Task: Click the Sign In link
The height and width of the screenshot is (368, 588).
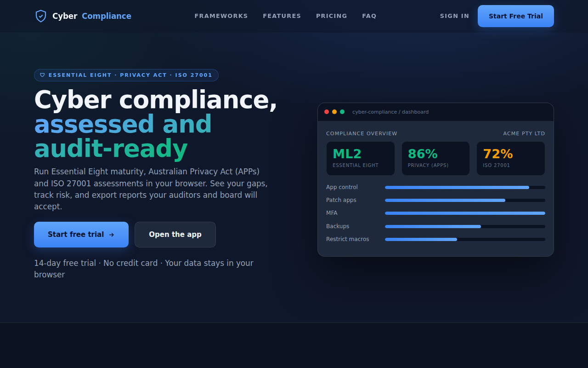Action: point(455,16)
